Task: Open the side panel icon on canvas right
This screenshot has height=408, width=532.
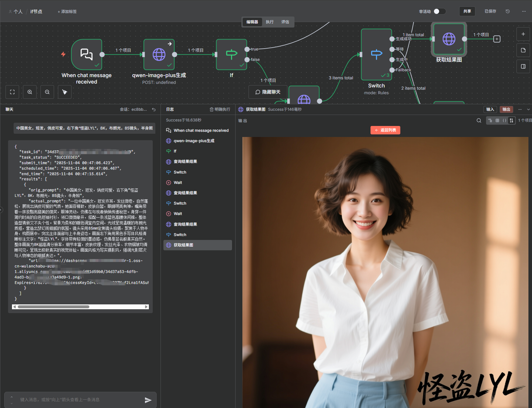Action: pyautogui.click(x=523, y=66)
